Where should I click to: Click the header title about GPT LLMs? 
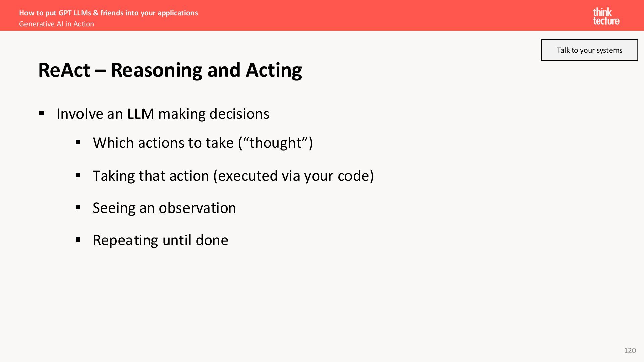click(108, 13)
